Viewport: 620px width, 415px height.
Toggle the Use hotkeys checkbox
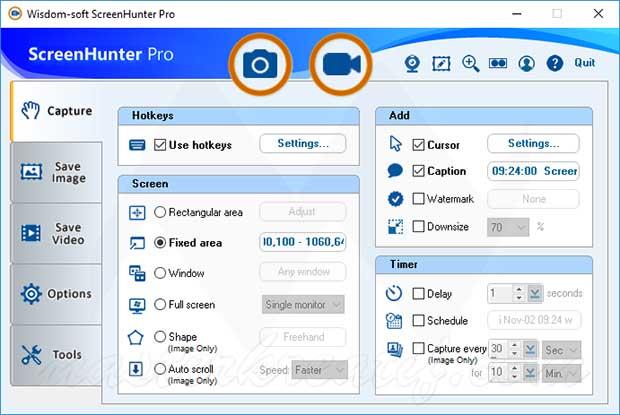tap(160, 145)
